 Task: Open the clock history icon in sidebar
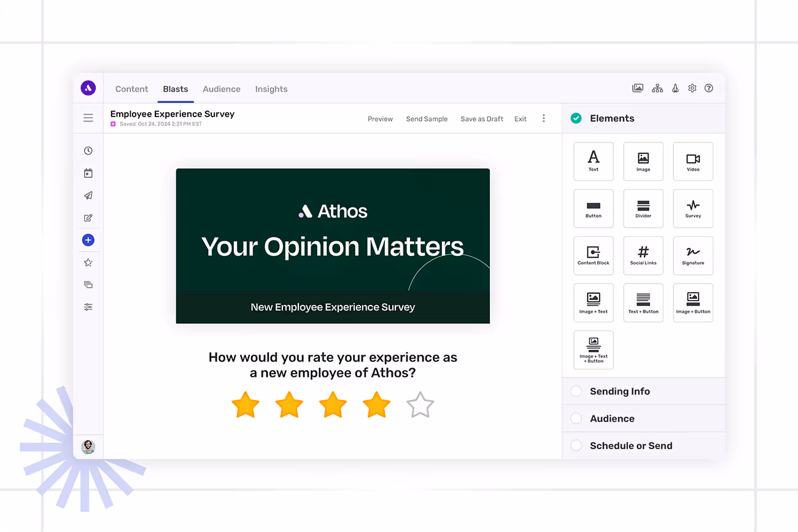pos(88,151)
